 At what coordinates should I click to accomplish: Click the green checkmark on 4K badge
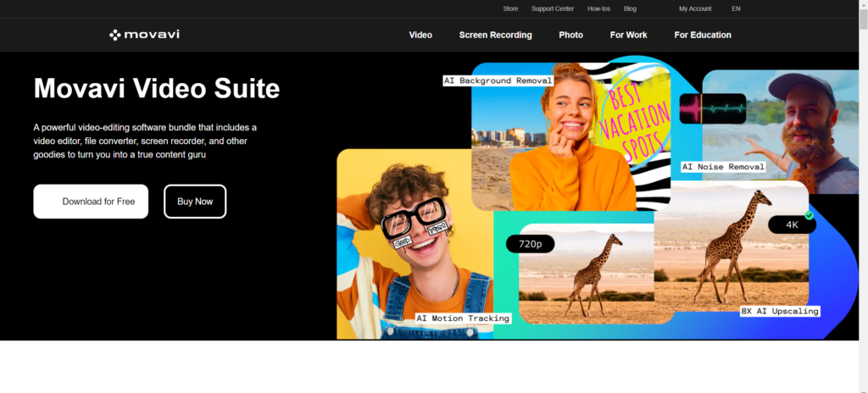click(810, 215)
